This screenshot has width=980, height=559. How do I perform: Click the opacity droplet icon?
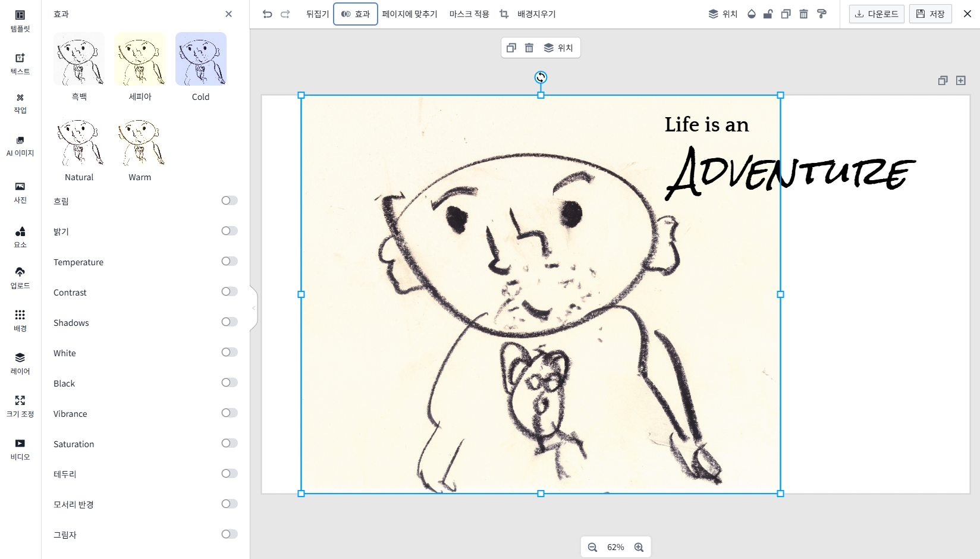pos(752,14)
